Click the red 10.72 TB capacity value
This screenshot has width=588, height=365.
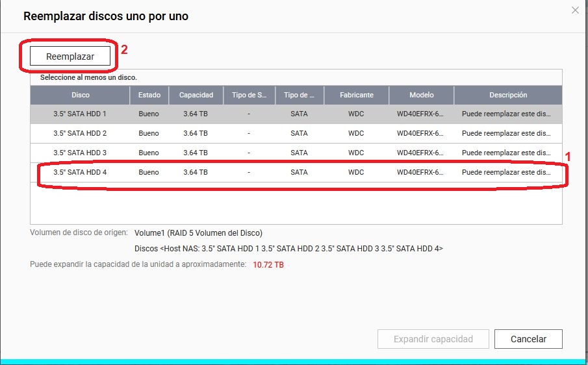pyautogui.click(x=268, y=265)
